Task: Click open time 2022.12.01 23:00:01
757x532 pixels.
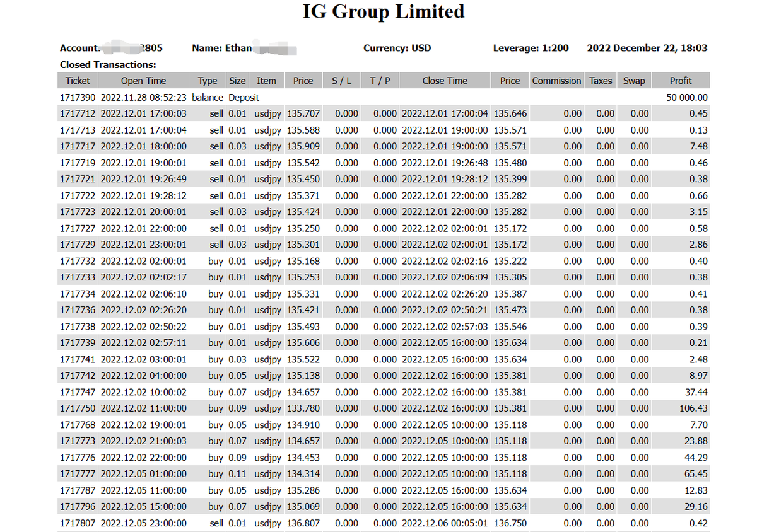Action: 144,245
